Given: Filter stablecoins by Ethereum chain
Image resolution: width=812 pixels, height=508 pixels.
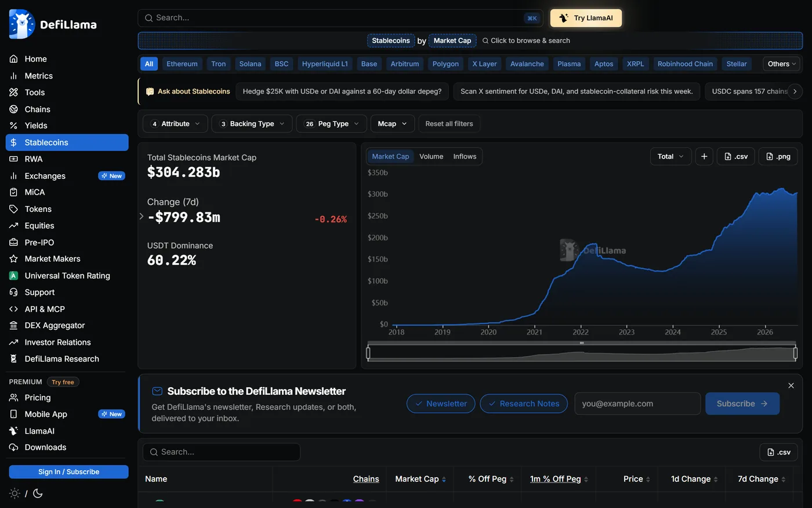Looking at the screenshot, I should pos(182,64).
